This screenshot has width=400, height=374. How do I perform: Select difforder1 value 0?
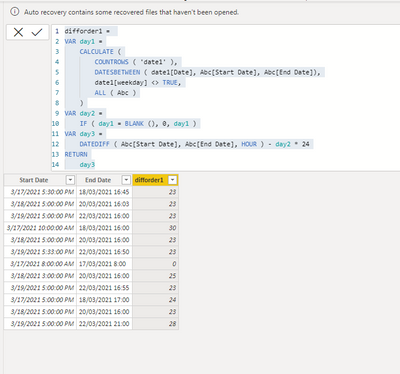tap(156, 264)
